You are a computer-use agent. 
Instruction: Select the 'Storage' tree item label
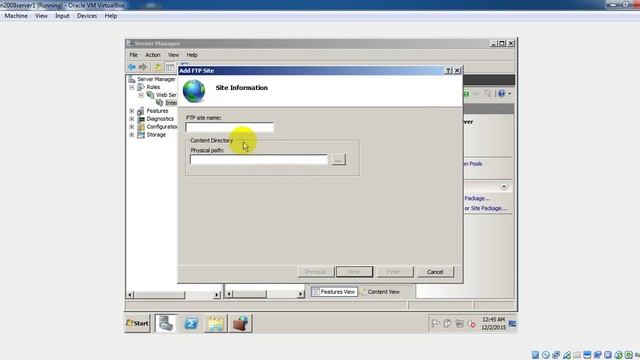156,135
